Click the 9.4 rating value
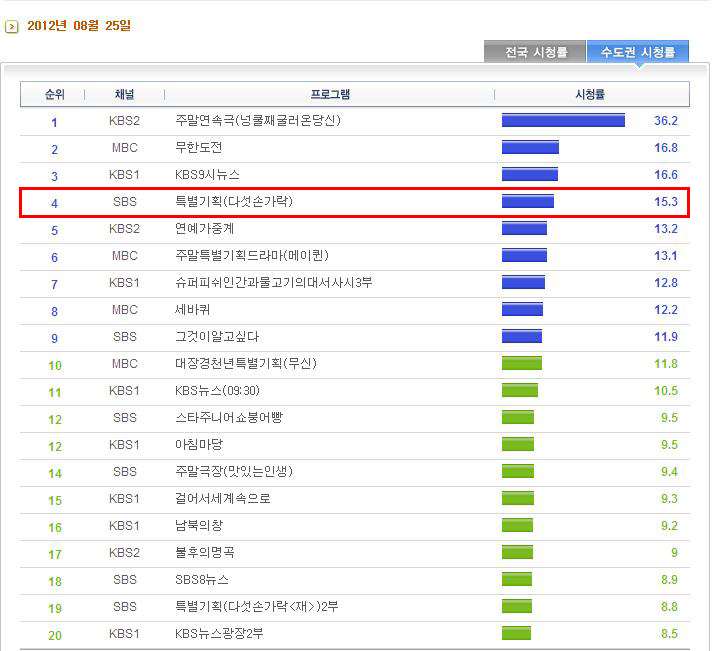The width and height of the screenshot is (713, 651). click(669, 471)
